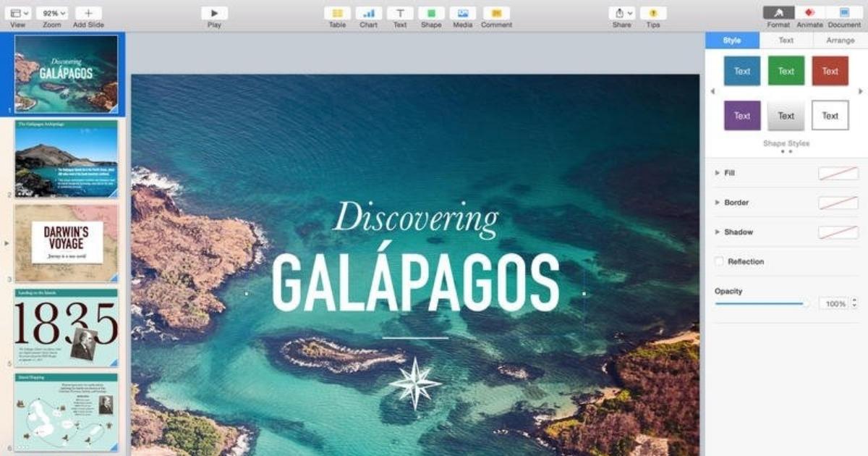The height and width of the screenshot is (456, 868).
Task: Enable the Reflection checkbox
Action: pos(719,261)
